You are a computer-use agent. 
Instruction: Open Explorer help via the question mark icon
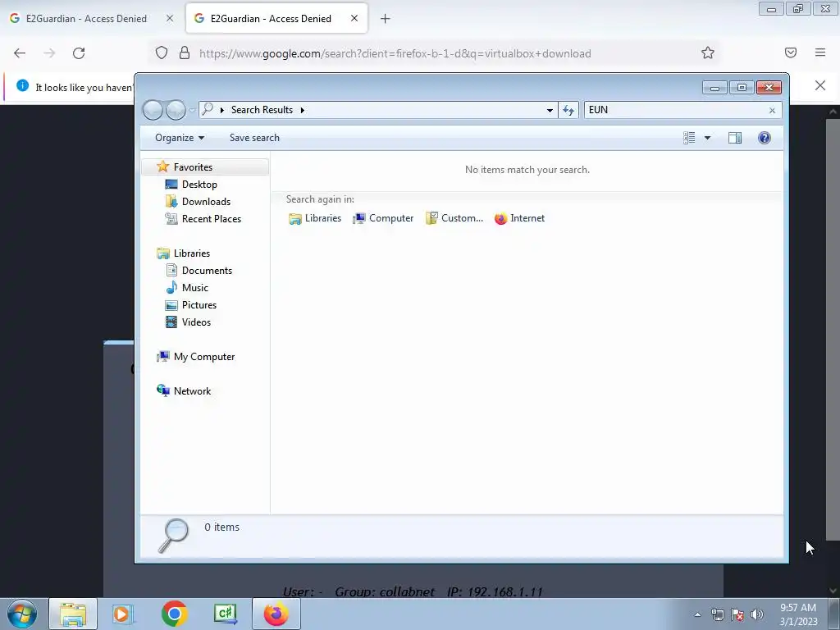coord(765,138)
